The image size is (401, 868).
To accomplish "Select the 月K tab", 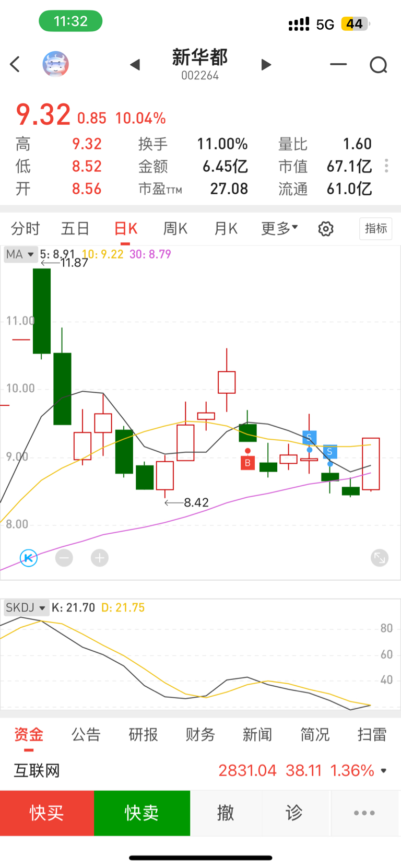I will coord(226,229).
